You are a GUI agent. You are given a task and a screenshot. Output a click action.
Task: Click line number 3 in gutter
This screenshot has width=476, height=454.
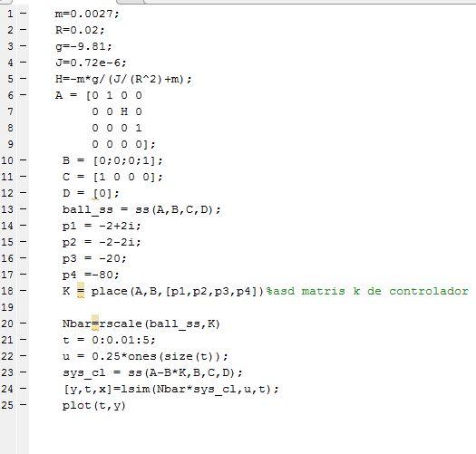click(10, 47)
